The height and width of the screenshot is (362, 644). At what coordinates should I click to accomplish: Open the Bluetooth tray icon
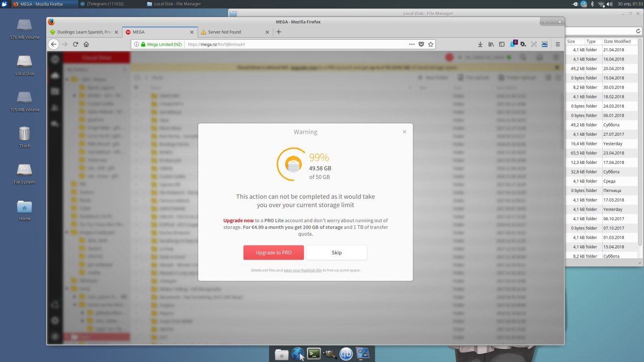[592, 4]
